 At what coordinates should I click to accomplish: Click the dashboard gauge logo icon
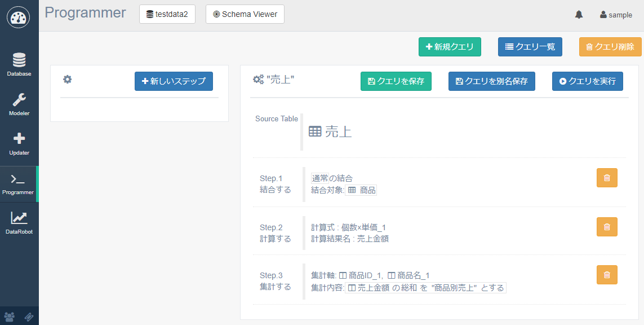19,17
